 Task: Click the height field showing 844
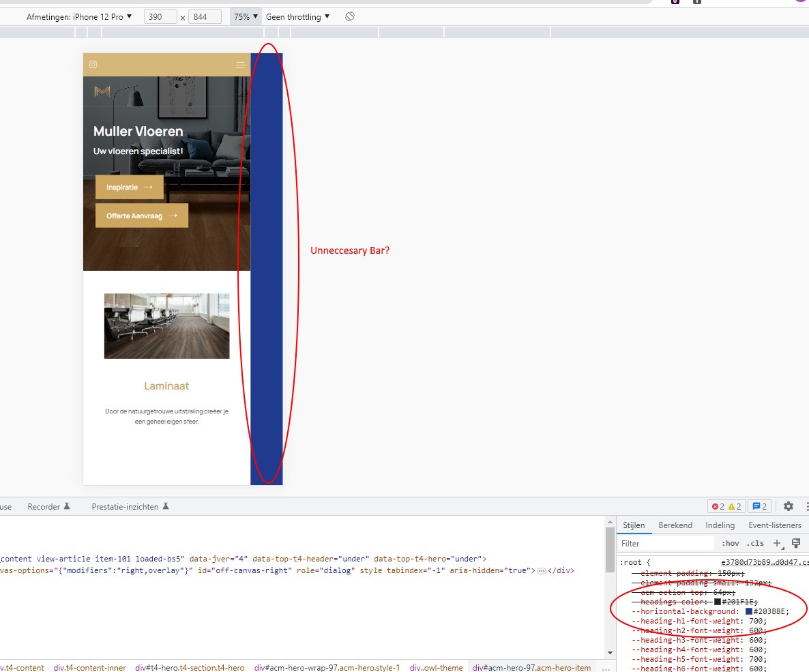coord(205,16)
